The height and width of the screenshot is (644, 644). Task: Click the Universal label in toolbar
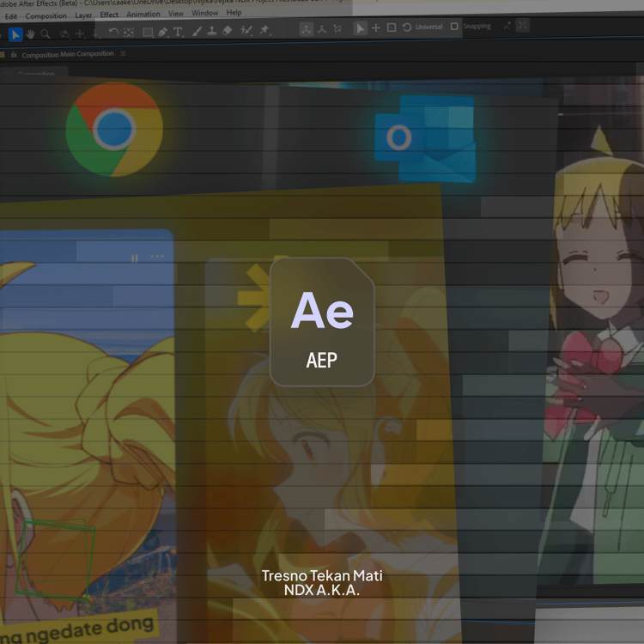[x=428, y=27]
